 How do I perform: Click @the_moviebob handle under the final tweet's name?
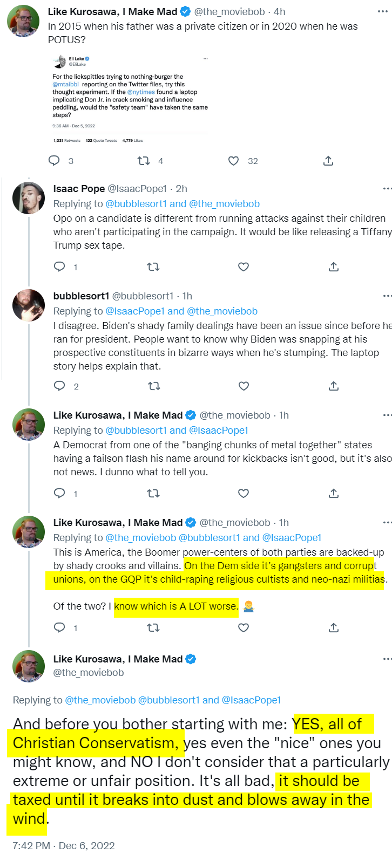89,673
